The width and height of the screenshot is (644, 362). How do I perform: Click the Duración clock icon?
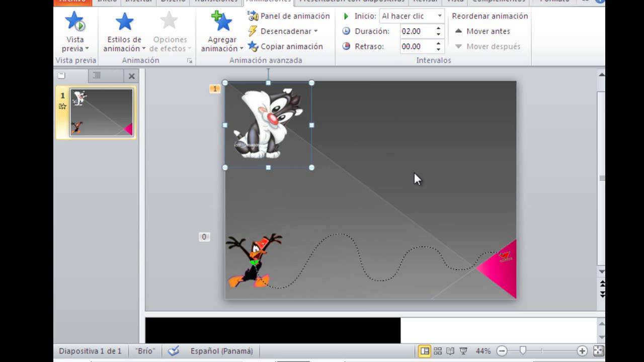pos(346,31)
